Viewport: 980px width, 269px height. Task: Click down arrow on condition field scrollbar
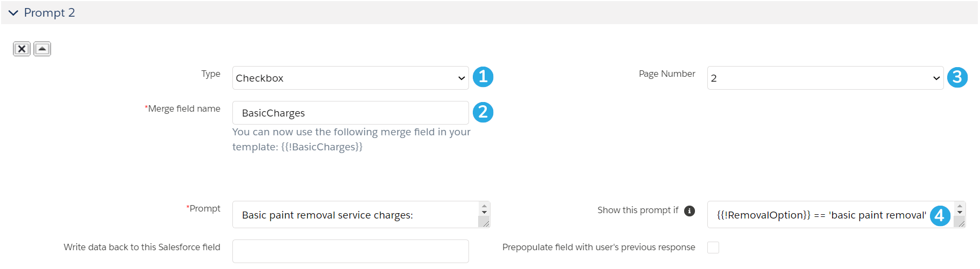tap(960, 213)
